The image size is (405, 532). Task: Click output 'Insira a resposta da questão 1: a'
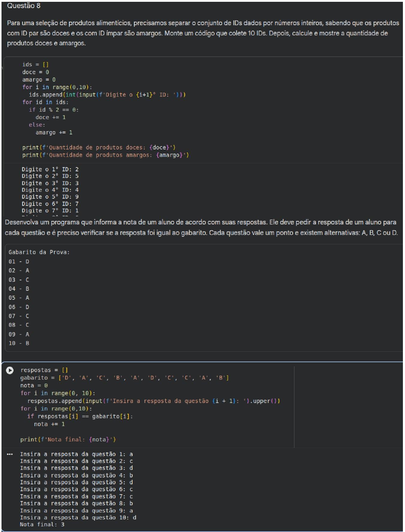[x=76, y=454]
